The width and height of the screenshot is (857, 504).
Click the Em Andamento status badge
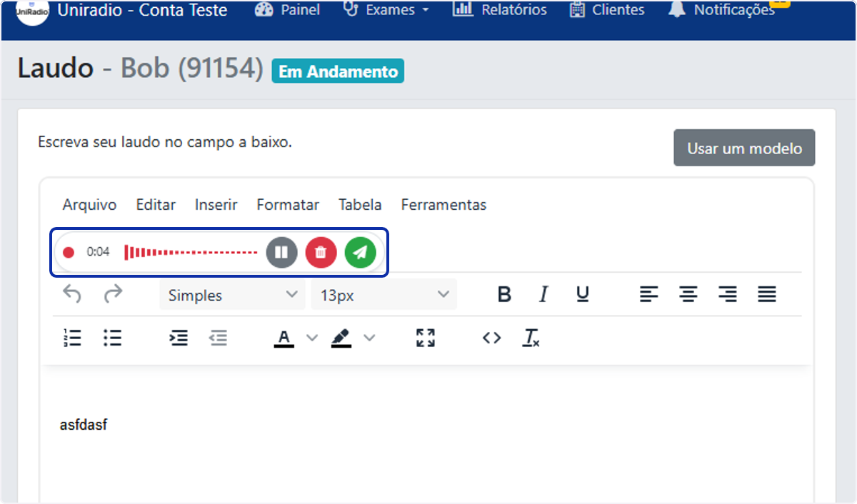click(x=338, y=71)
